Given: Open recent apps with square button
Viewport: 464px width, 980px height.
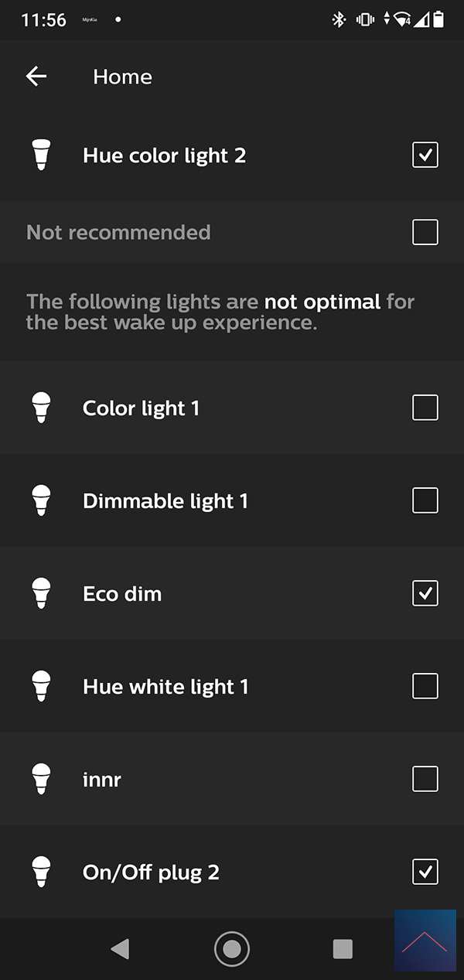Looking at the screenshot, I should pos(343,949).
